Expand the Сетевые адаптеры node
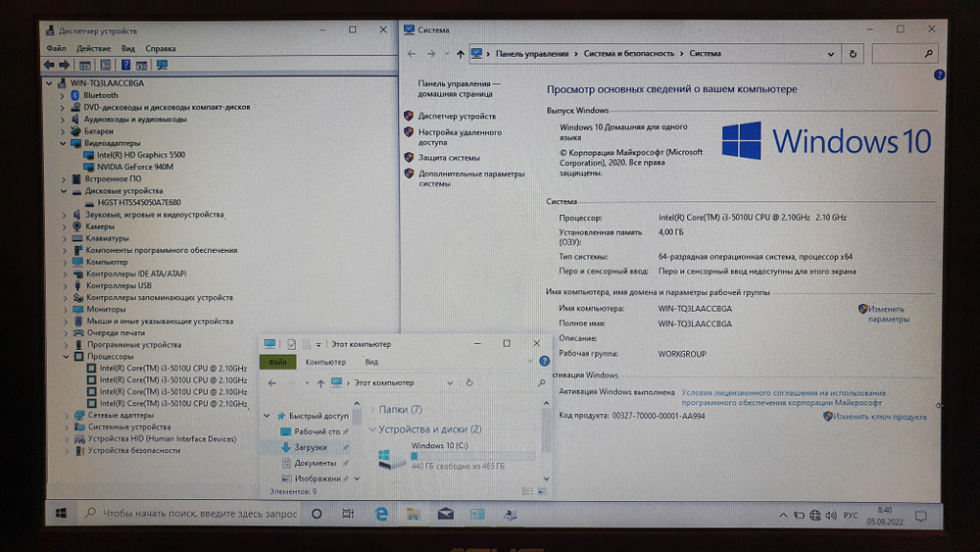Viewport: 980px width, 552px height. pos(67,415)
